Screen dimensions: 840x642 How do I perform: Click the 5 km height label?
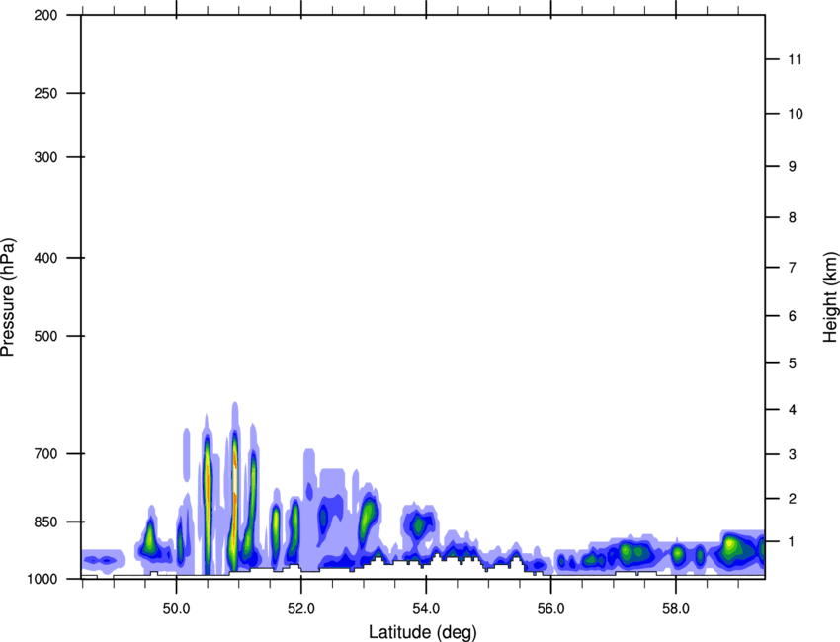793,363
